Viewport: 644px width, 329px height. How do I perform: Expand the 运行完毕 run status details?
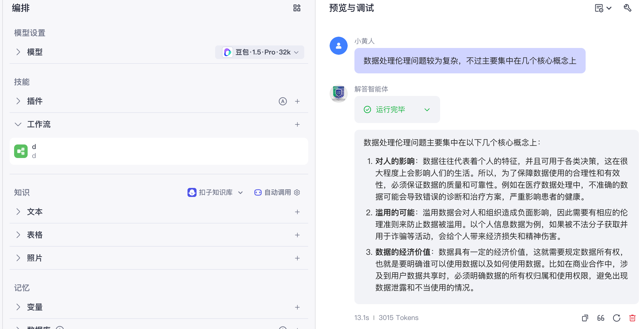(x=427, y=110)
